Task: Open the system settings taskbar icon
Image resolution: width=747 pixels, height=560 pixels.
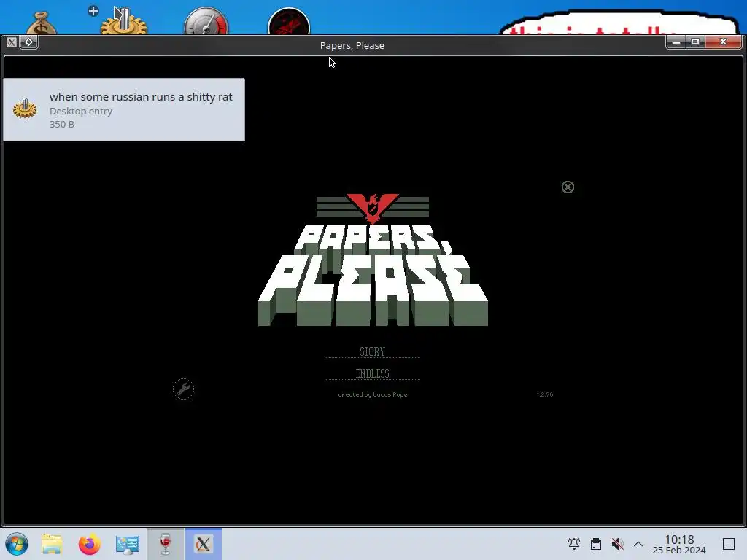Action: [x=127, y=544]
